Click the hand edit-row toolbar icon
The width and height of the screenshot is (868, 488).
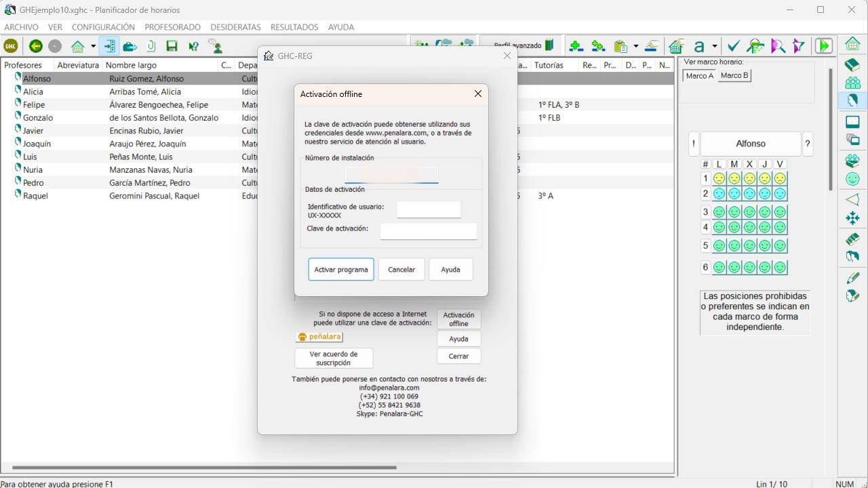point(651,46)
